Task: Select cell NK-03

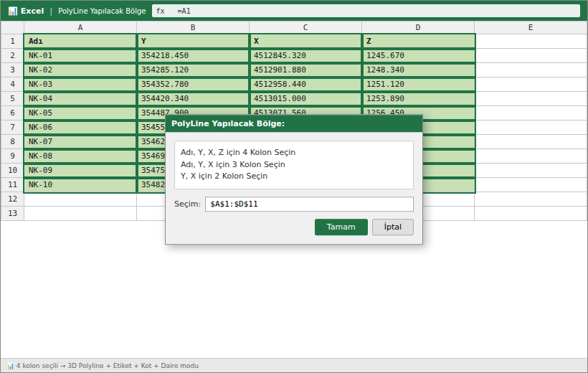Action: pos(80,84)
